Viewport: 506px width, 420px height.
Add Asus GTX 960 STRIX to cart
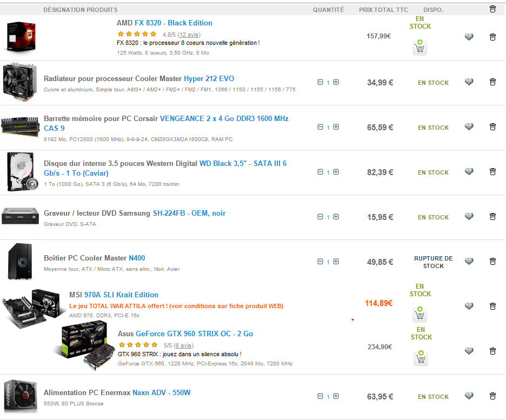(x=420, y=358)
